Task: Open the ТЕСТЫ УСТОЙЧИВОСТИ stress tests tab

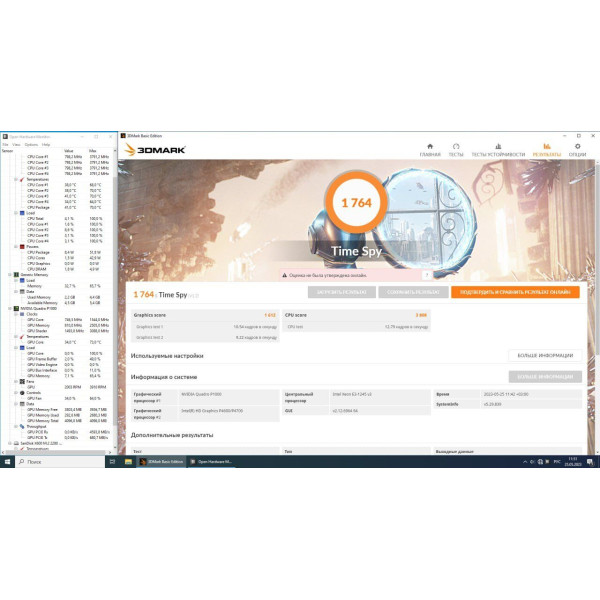Action: tap(498, 150)
